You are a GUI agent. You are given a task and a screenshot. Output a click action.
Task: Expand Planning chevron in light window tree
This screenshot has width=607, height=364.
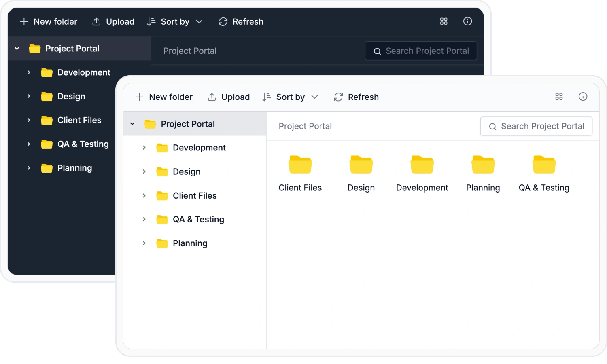[x=144, y=243]
